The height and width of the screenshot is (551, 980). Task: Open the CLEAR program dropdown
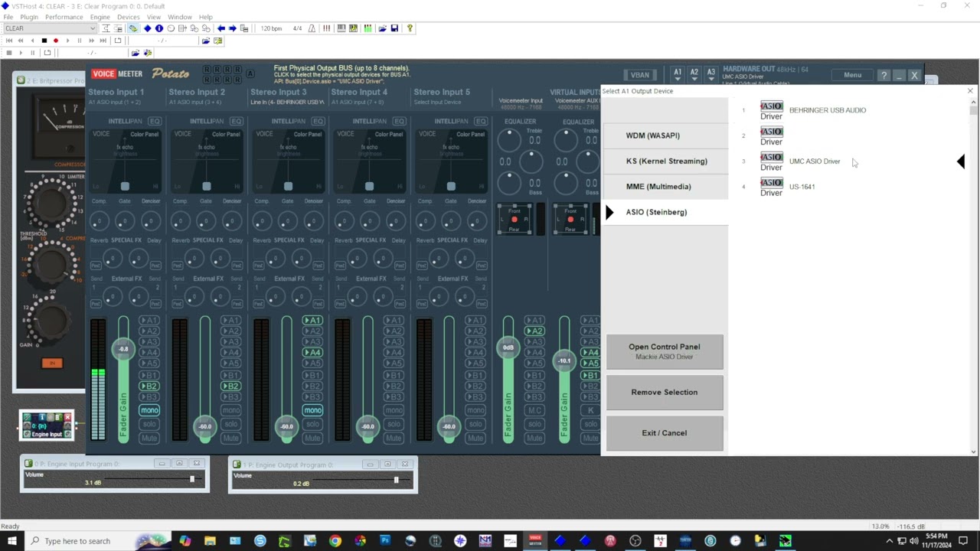tap(49, 28)
